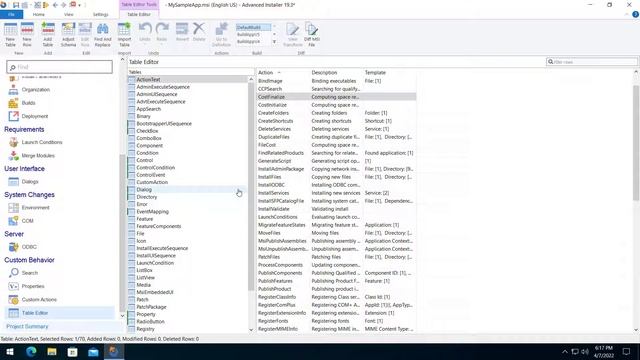Open Microsoft Edge from taskbar
This screenshot has width=640, height=360.
[31, 351]
